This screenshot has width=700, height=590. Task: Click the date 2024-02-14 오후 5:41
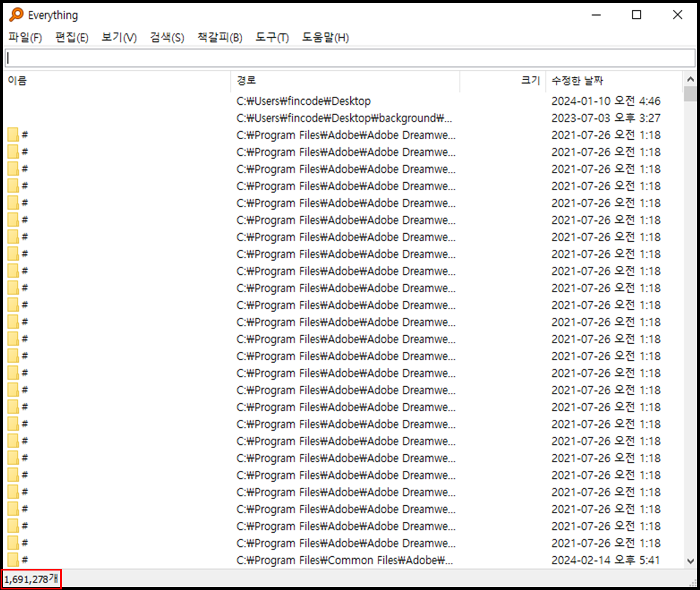click(x=606, y=560)
